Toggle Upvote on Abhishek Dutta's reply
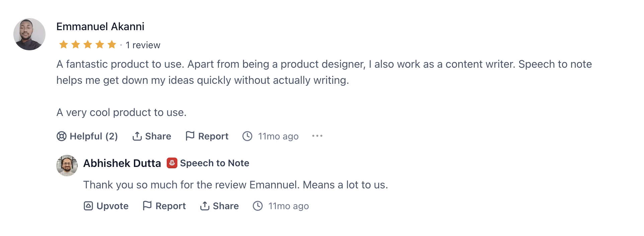The image size is (644, 236). tap(106, 206)
